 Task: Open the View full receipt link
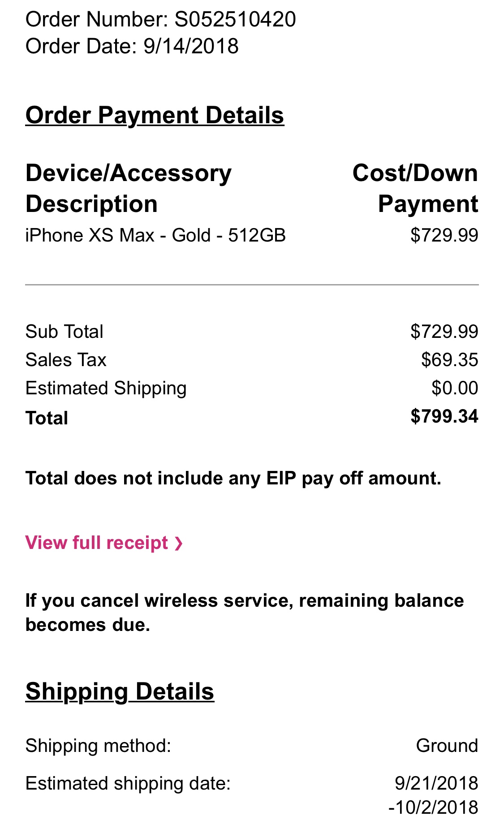click(x=104, y=543)
